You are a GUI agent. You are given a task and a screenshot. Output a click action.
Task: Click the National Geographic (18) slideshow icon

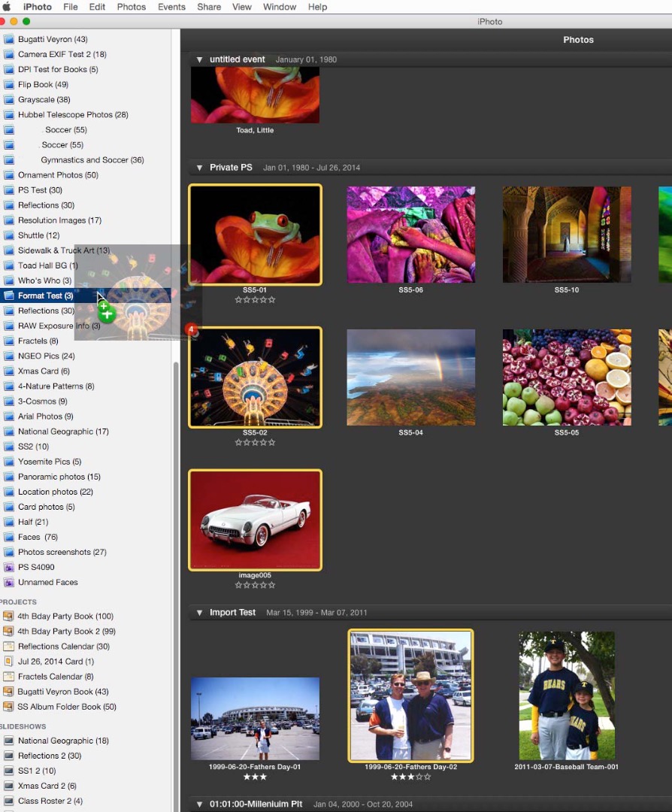(9, 741)
